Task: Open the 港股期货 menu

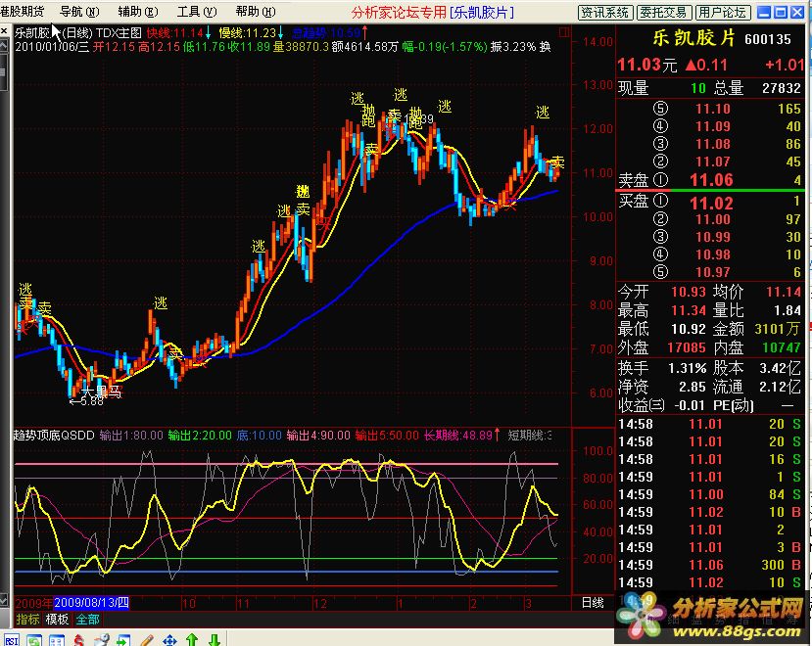Action: pyautogui.click(x=23, y=12)
